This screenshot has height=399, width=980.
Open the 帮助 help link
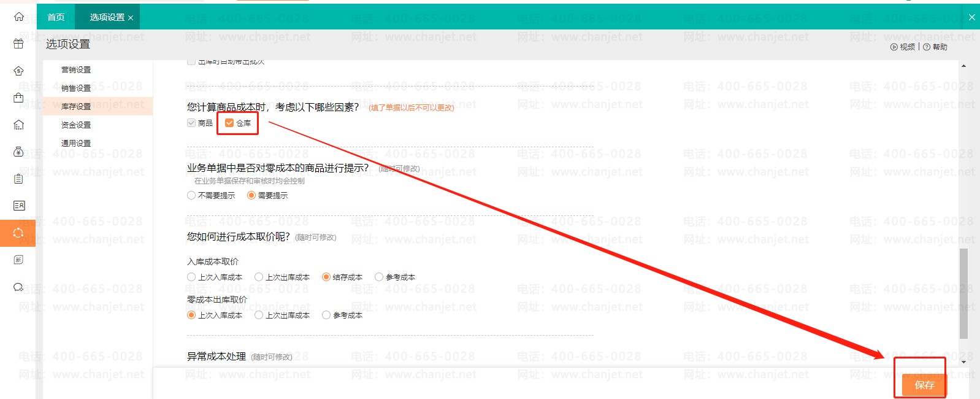coord(935,47)
